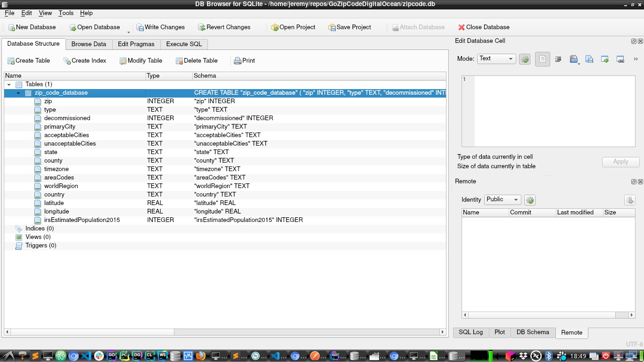Click the indent lines icon in Edit Cell toolbar

(558, 59)
